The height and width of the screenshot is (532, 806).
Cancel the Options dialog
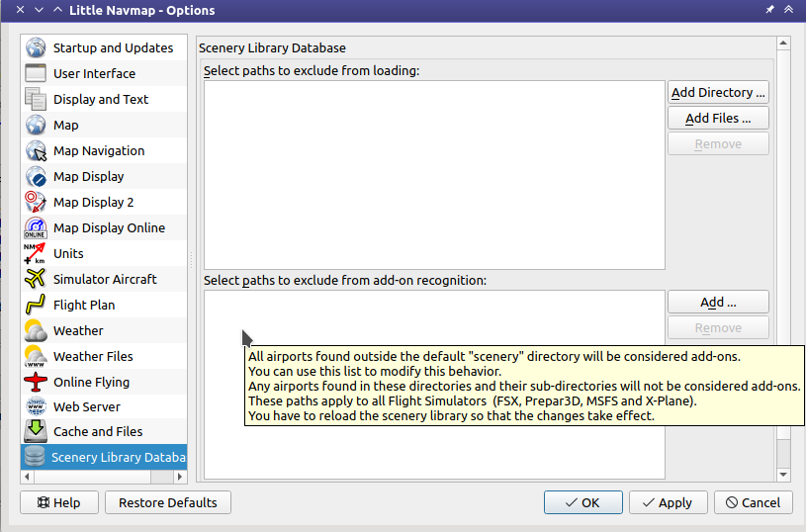click(x=753, y=502)
